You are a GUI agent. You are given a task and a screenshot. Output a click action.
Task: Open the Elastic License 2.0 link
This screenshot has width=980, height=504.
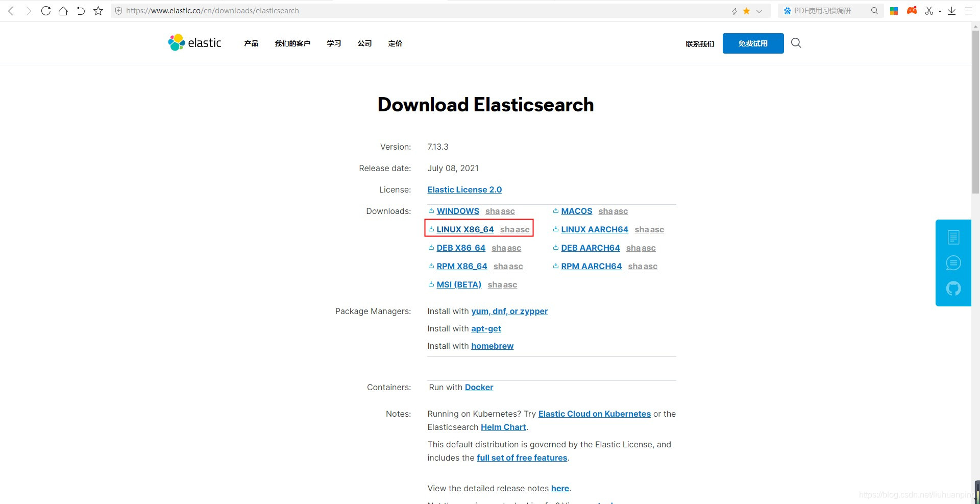coord(464,189)
